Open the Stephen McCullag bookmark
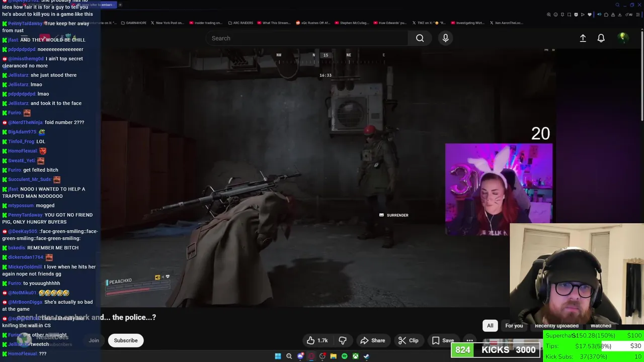This screenshot has height=362, width=644. [x=351, y=23]
